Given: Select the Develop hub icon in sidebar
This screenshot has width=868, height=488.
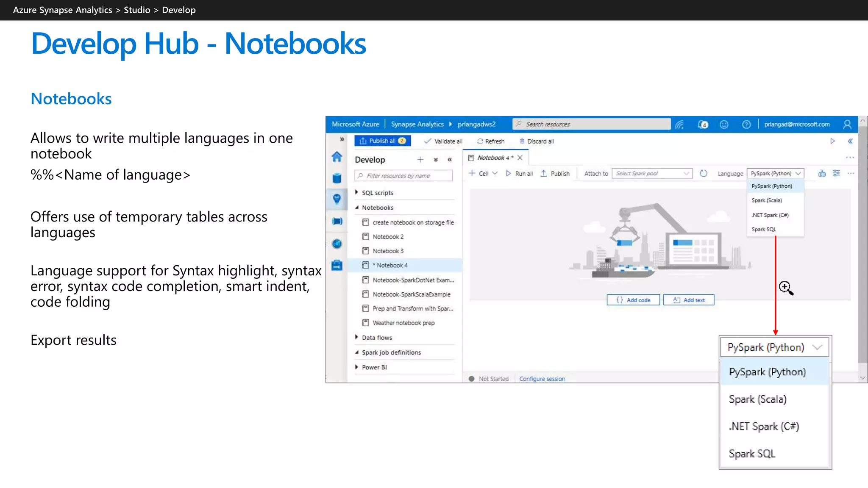Looking at the screenshot, I should pos(337,199).
